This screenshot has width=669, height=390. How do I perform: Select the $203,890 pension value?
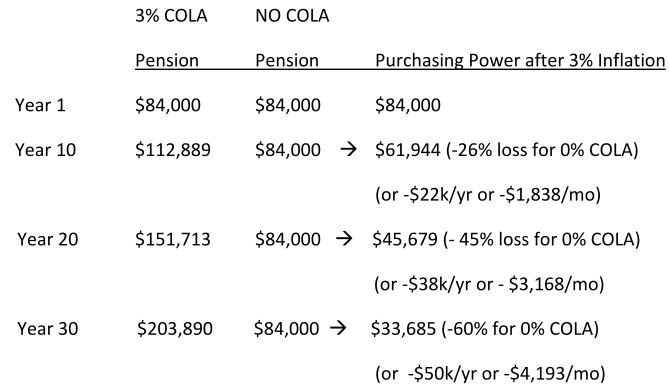[175, 329]
